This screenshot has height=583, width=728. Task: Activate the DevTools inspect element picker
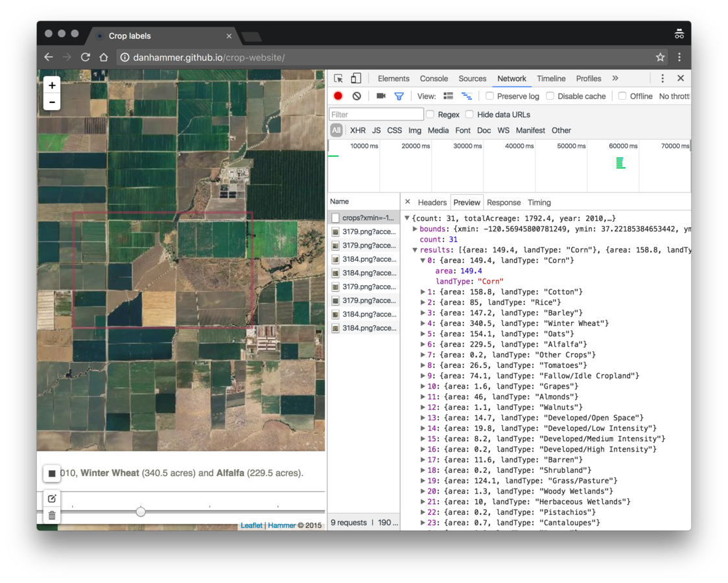tap(338, 78)
